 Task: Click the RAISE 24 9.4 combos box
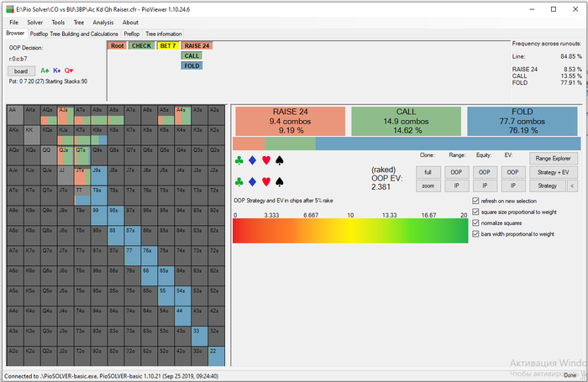click(x=291, y=121)
